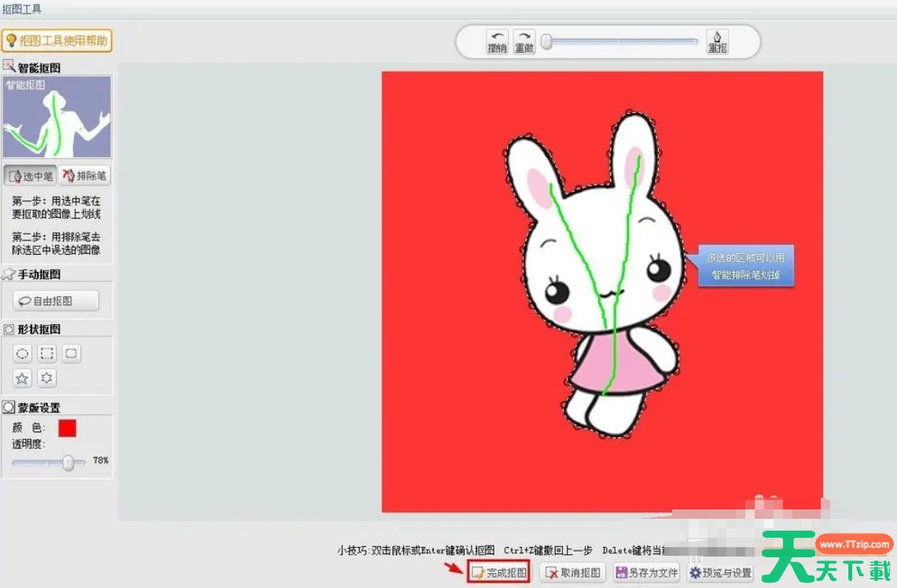The height and width of the screenshot is (588, 897).
Task: Click the 另存为文件 save button
Action: point(646,573)
